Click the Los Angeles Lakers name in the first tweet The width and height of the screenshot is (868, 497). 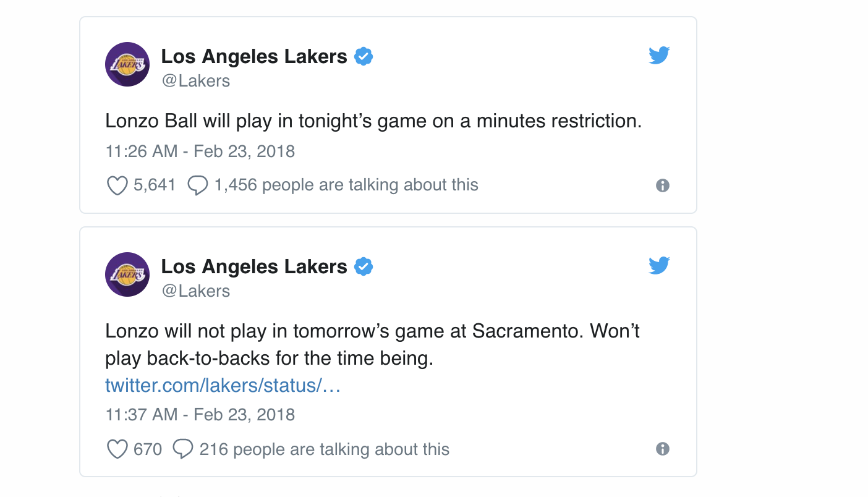tap(254, 56)
